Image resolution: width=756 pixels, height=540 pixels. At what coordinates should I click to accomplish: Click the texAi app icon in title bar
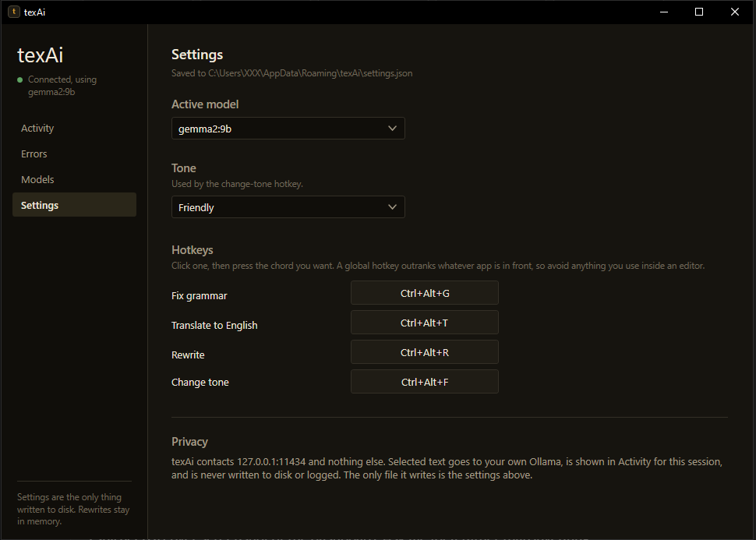(14, 12)
